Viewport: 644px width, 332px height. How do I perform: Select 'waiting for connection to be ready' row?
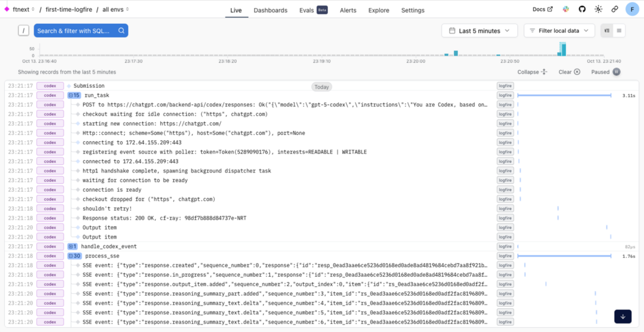click(x=322, y=180)
